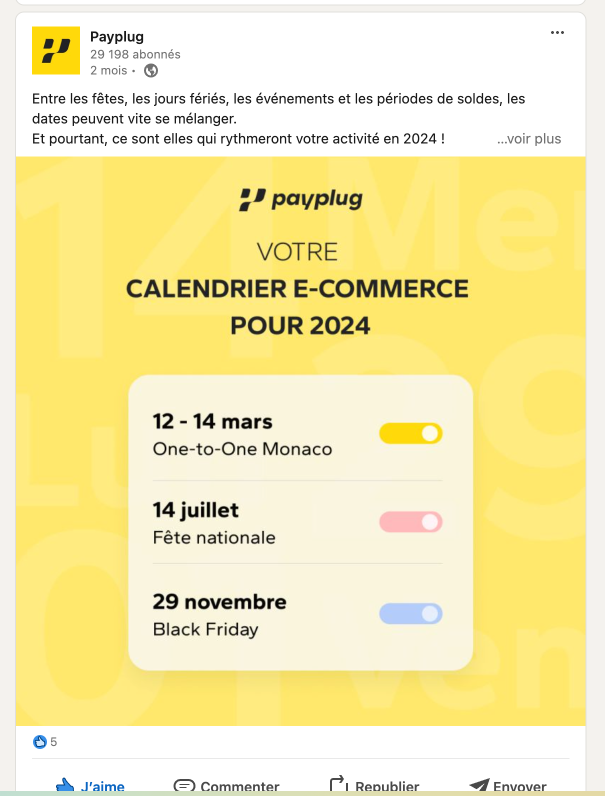The width and height of the screenshot is (605, 796).
Task: Click the Commenter speech bubble icon
Action: [x=184, y=785]
